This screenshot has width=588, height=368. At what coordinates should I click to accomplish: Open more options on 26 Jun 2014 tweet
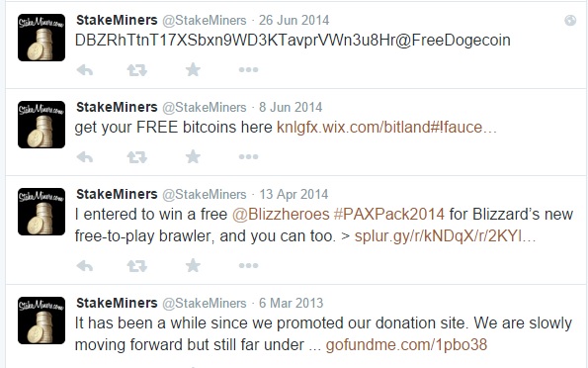coord(248,70)
